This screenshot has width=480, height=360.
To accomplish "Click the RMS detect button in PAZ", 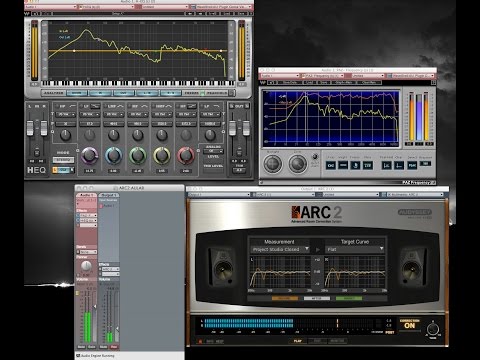I will pos(412,165).
